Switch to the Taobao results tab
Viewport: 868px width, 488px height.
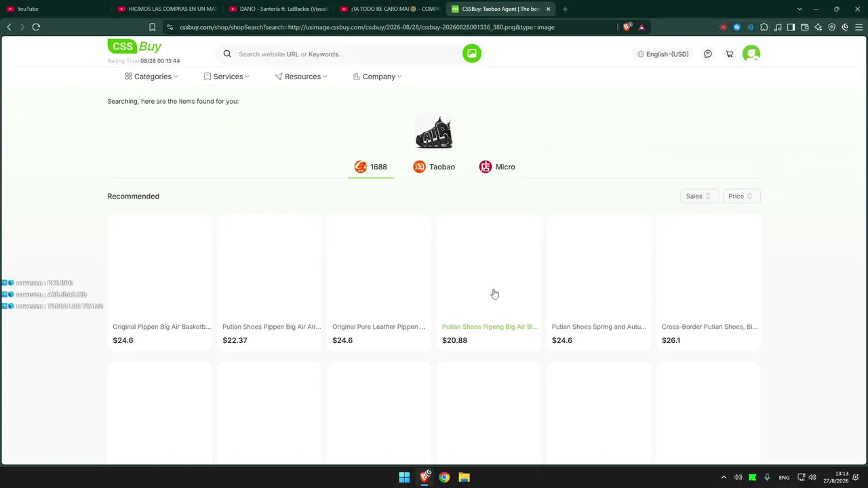(x=434, y=167)
